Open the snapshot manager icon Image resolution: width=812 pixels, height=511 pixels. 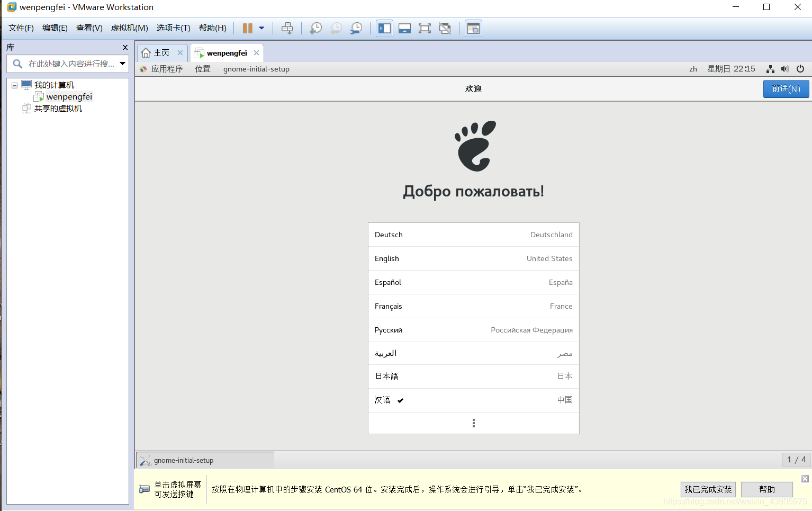click(x=357, y=28)
